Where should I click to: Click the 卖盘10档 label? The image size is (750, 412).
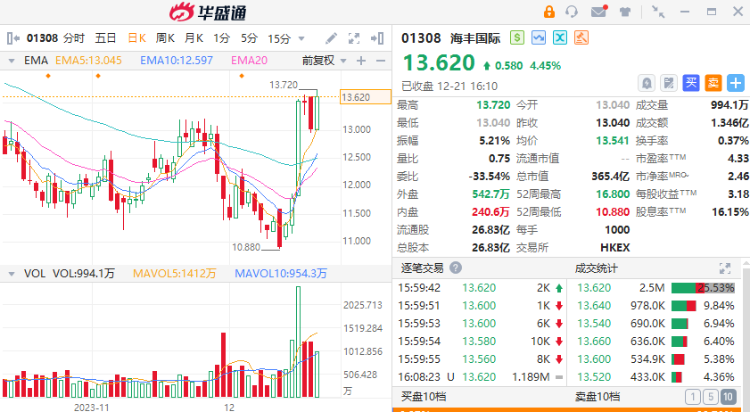pyautogui.click(x=597, y=397)
